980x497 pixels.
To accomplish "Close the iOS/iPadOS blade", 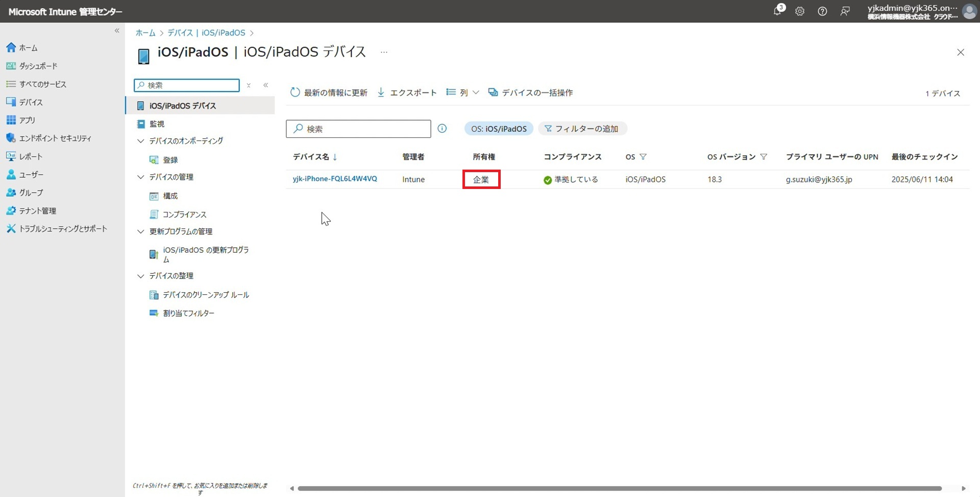I will (961, 52).
